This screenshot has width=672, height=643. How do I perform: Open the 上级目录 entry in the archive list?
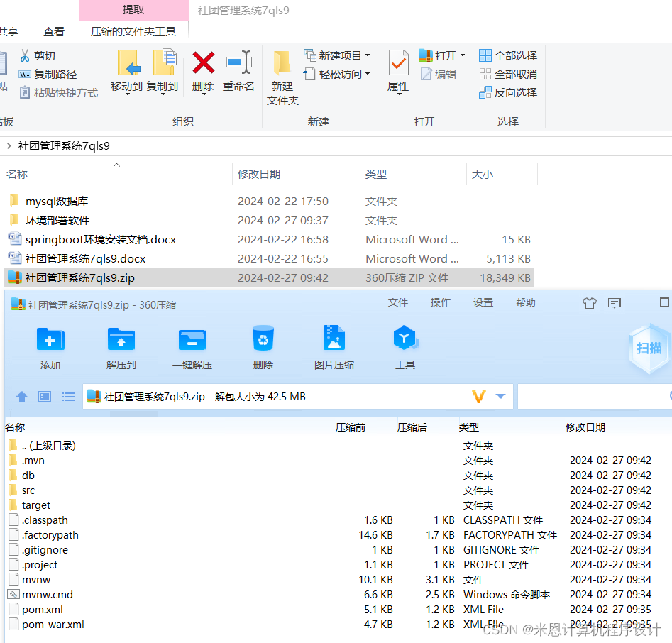(47, 445)
